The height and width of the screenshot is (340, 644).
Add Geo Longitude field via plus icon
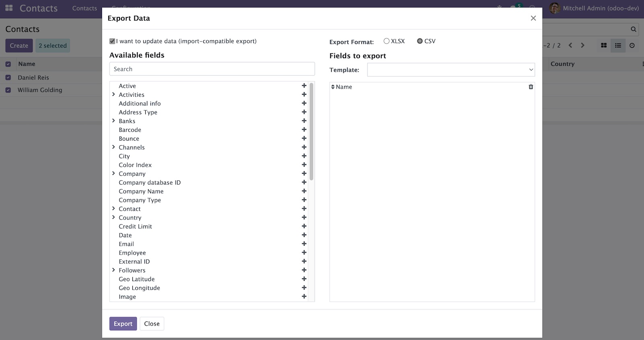click(x=304, y=288)
